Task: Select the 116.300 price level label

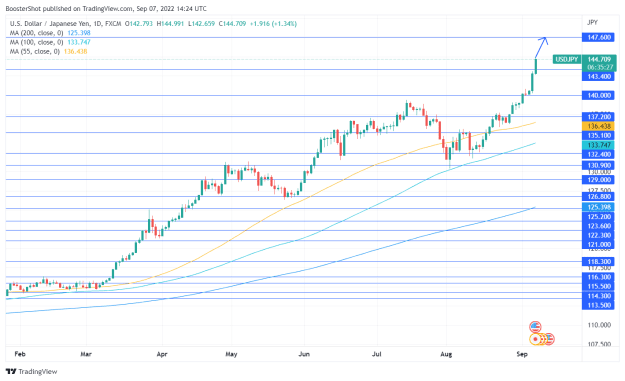Action: (599, 277)
